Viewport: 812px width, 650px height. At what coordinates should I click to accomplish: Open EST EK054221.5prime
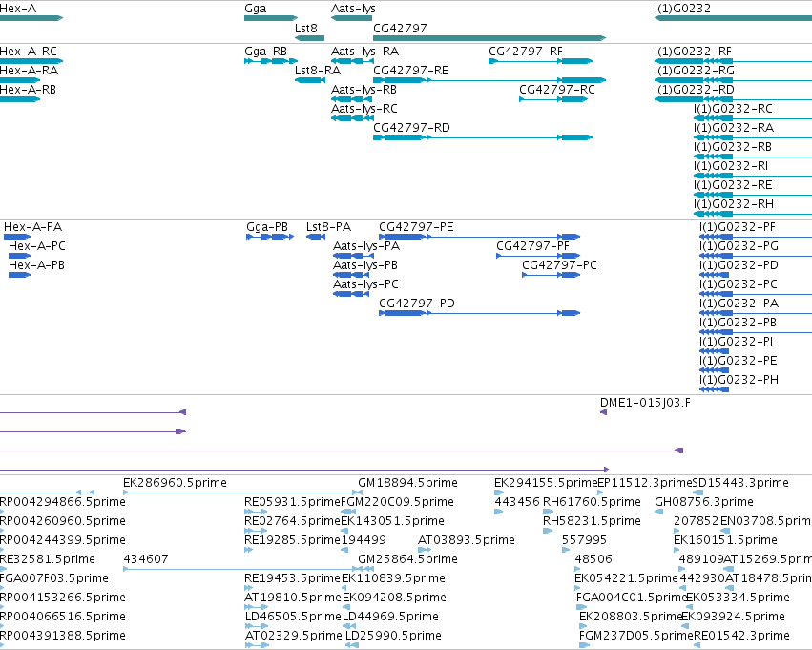pos(579,588)
